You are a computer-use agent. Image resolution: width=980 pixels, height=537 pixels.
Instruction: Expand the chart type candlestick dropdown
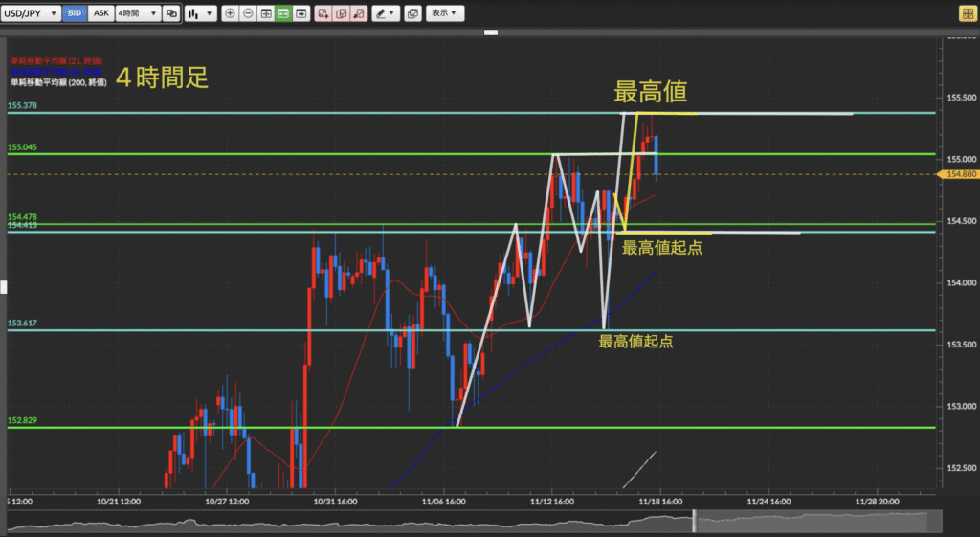(200, 14)
